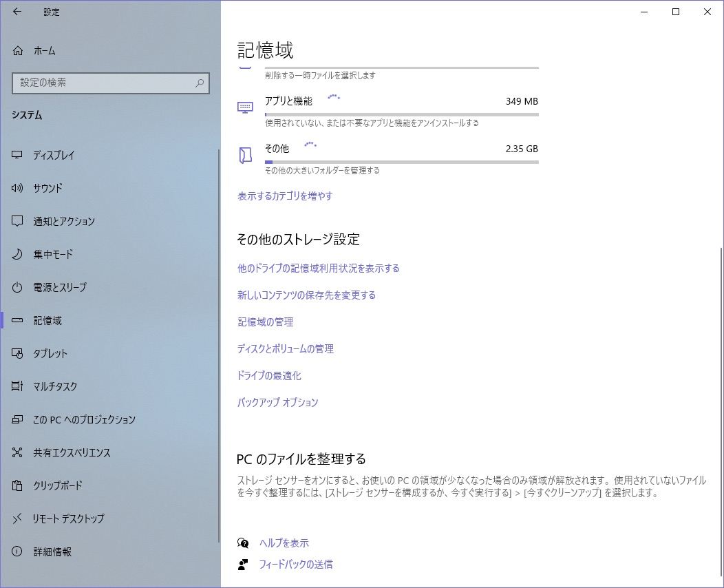
Task: Click the search magnifier icon
Action: [x=200, y=83]
